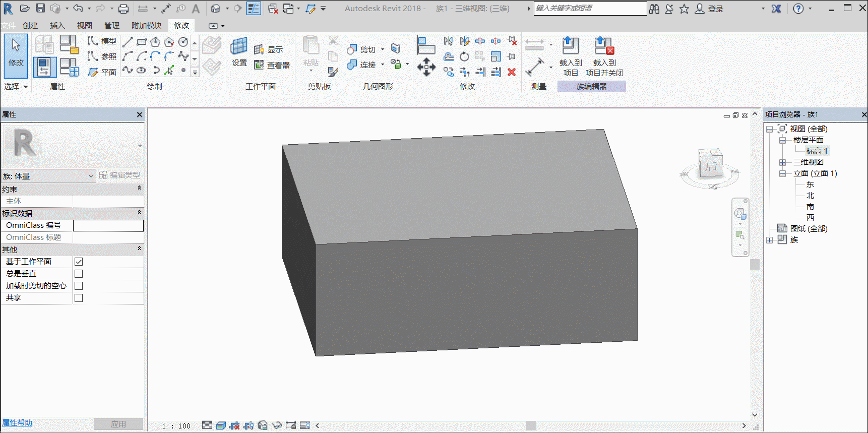Click the Visual Style icon in view bar
The image size is (868, 433).
[x=221, y=425]
